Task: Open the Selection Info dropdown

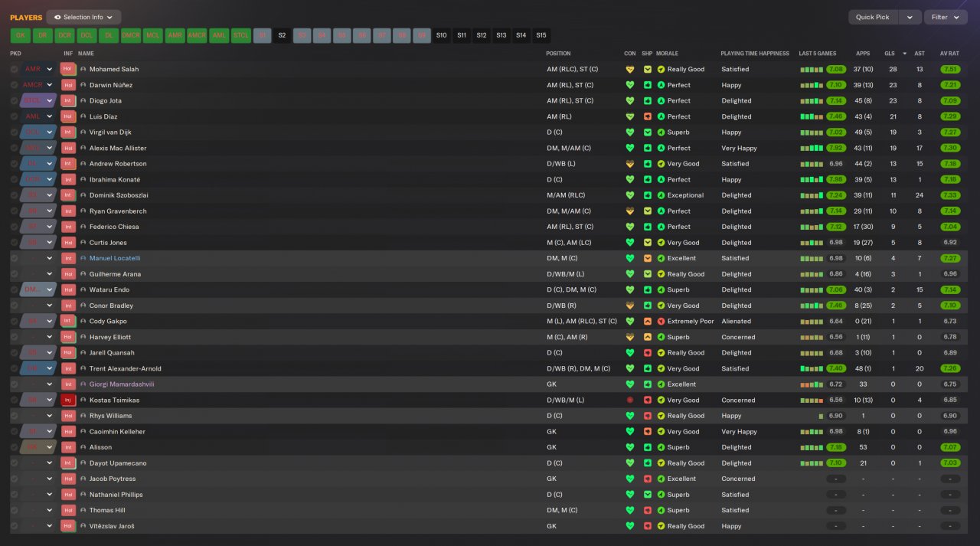Action: [x=83, y=17]
